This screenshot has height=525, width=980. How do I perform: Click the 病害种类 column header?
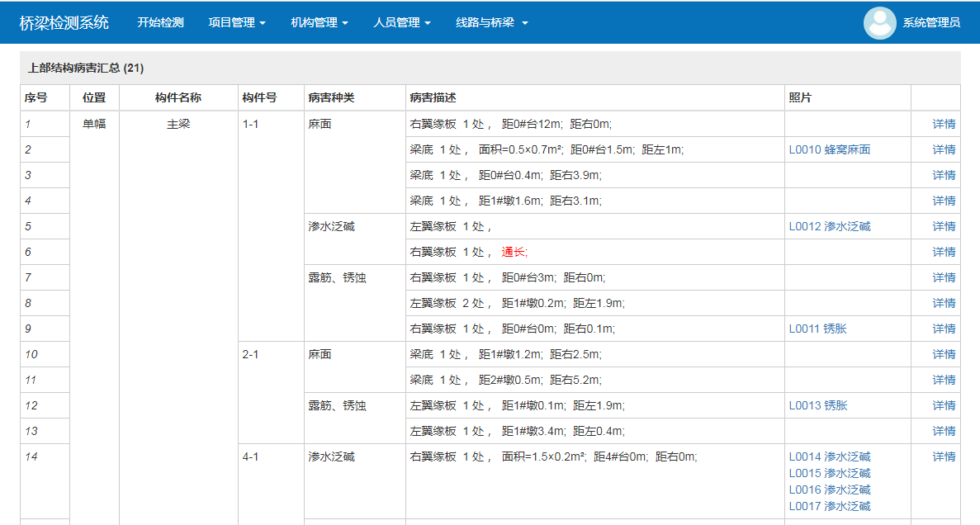pyautogui.click(x=331, y=97)
